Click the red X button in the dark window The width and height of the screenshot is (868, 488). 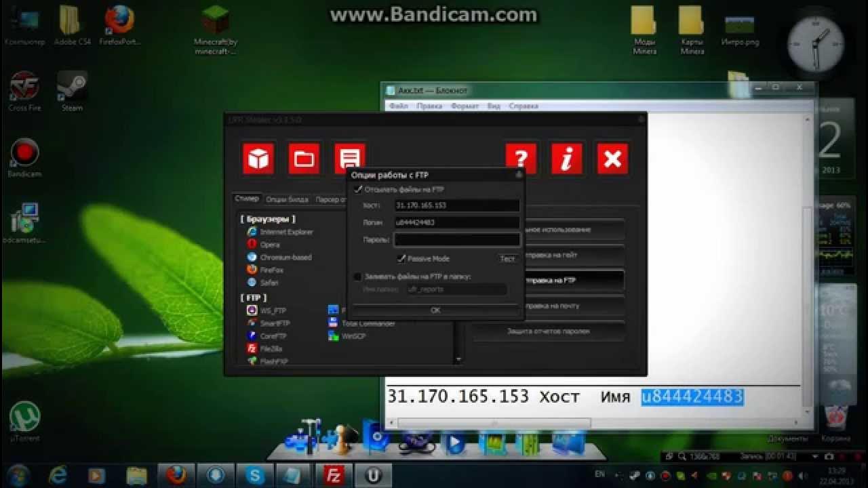pyautogui.click(x=612, y=159)
